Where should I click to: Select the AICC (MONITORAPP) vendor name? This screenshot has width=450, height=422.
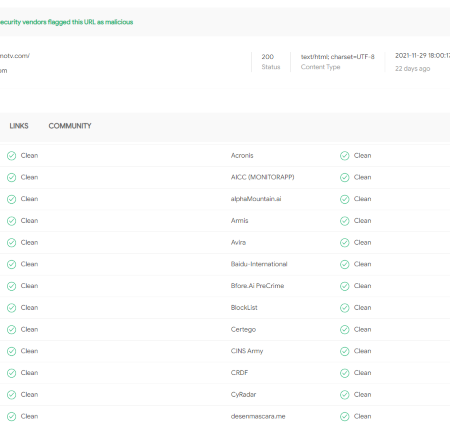pos(262,177)
